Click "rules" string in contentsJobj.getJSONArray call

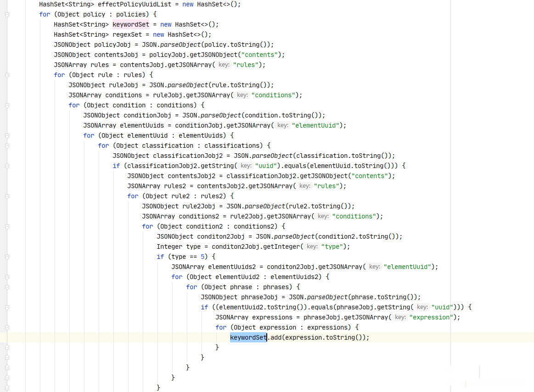click(x=246, y=65)
